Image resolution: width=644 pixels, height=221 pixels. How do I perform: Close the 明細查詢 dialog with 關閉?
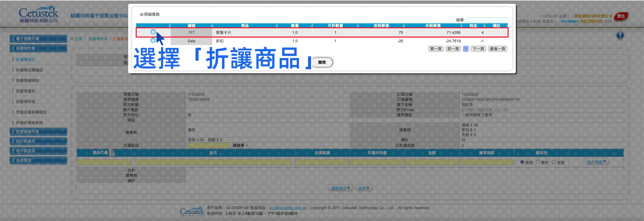coord(322,62)
